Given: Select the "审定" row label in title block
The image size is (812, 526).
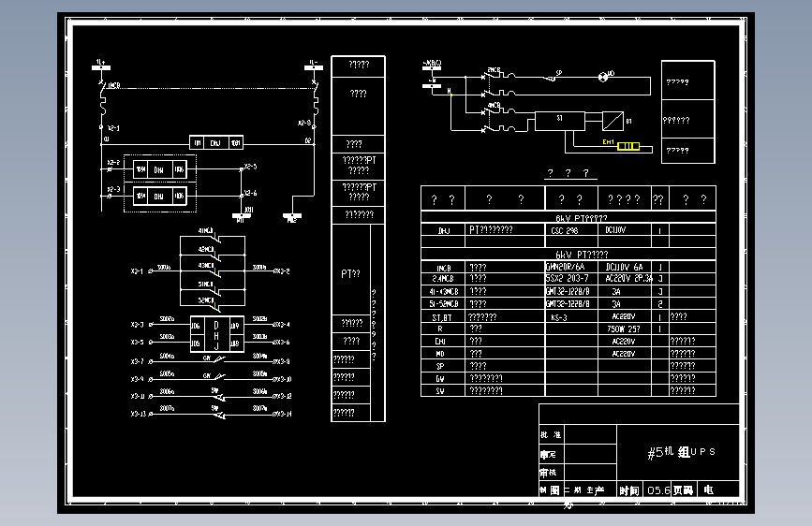Looking at the screenshot, I should (x=549, y=455).
